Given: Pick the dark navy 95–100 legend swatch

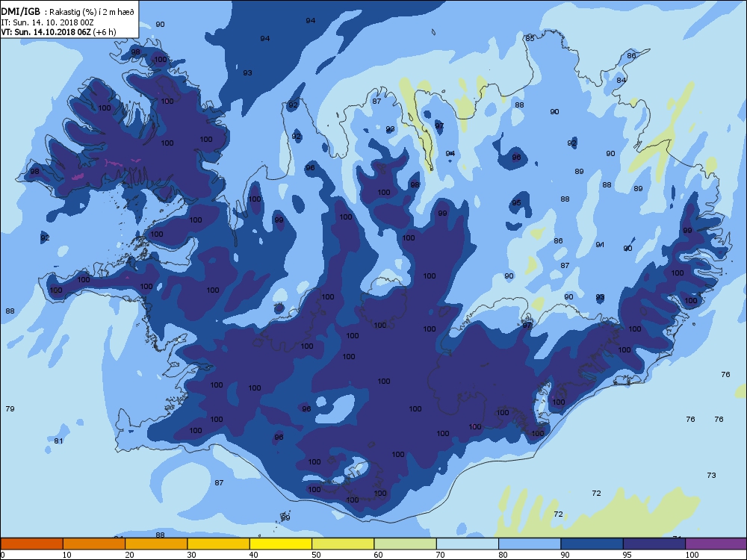Looking at the screenshot, I should (654, 544).
